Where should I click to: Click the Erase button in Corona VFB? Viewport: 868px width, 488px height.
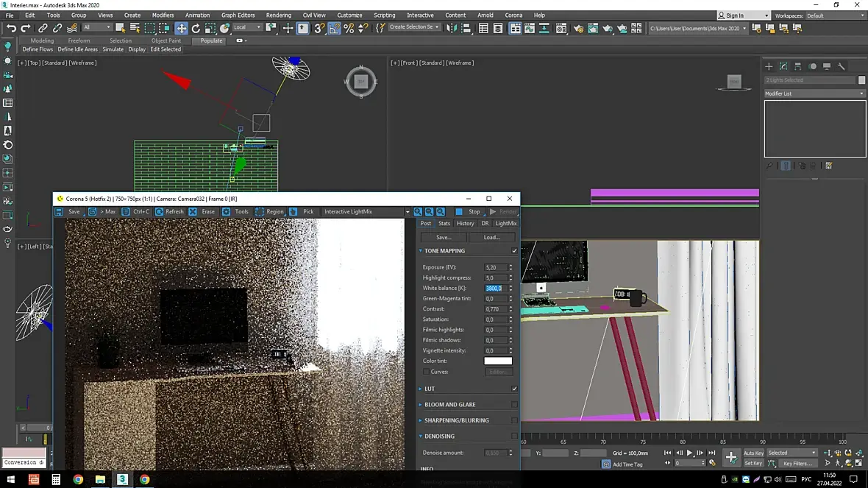point(202,211)
